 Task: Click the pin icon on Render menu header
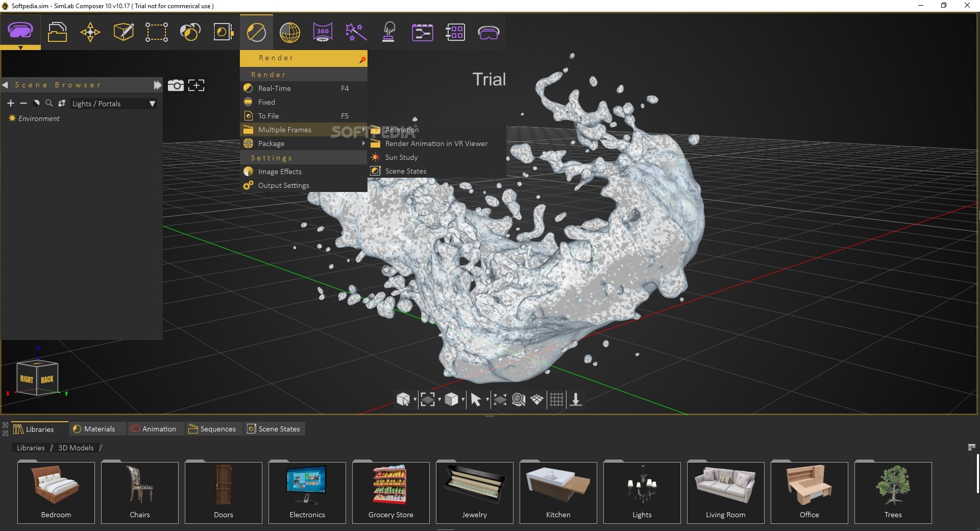pyautogui.click(x=362, y=59)
